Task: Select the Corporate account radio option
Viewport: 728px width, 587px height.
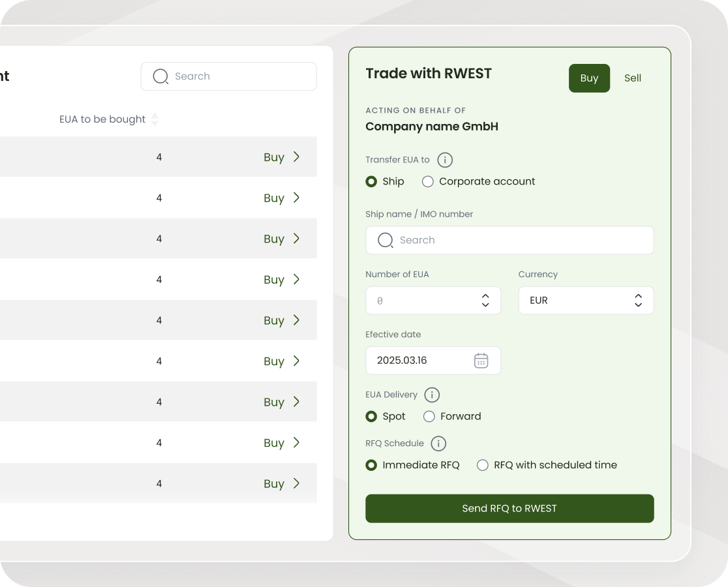Action: [428, 182]
